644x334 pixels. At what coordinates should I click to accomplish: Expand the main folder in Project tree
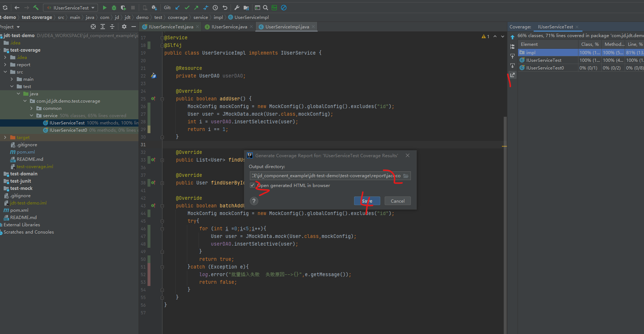tap(12, 79)
